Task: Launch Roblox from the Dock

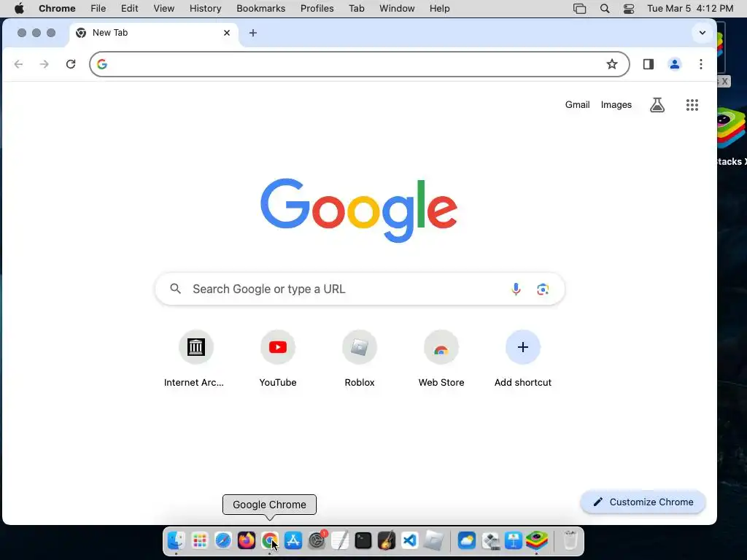Action: point(434,540)
